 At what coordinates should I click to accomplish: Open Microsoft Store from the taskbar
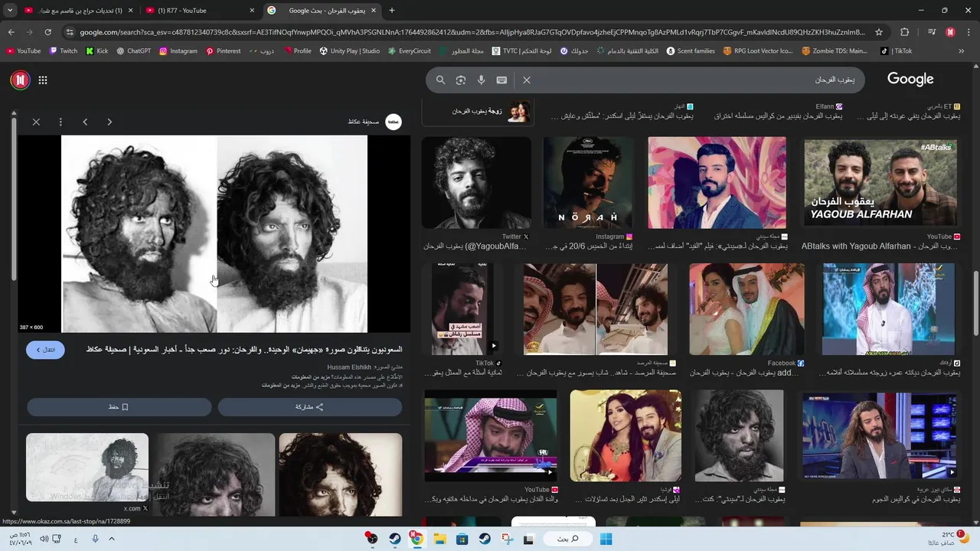(x=462, y=539)
